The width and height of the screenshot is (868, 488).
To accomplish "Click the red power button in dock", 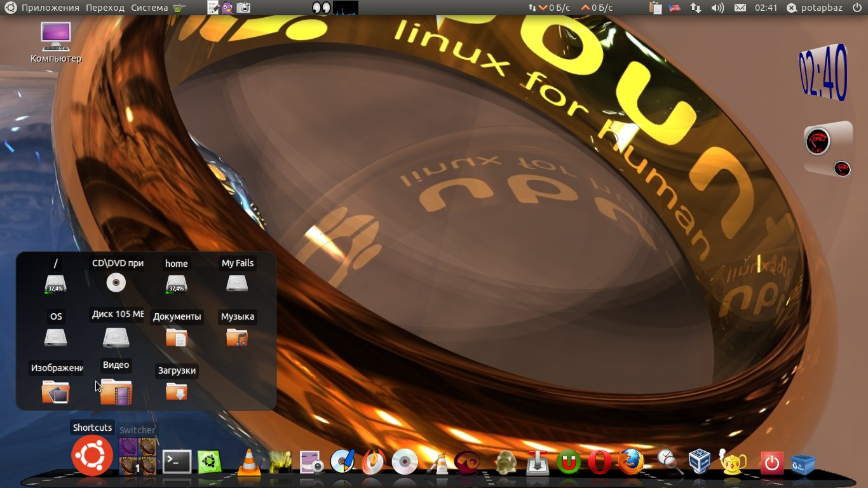I will coord(771,463).
